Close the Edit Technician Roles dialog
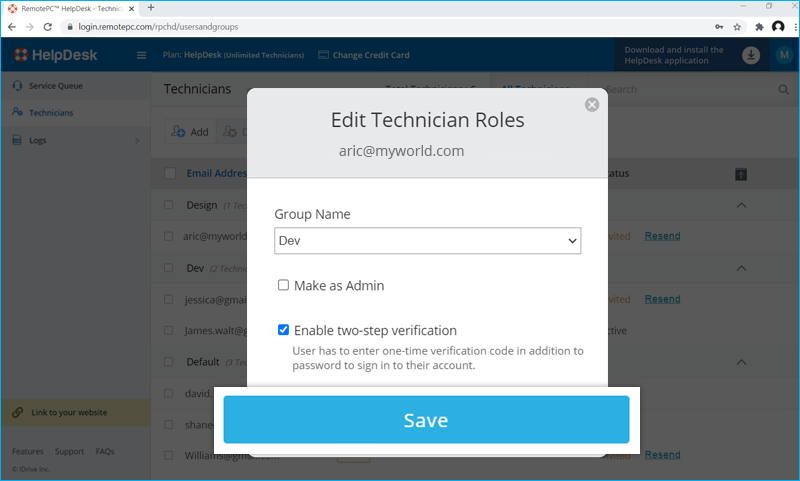800x481 pixels. pos(592,104)
